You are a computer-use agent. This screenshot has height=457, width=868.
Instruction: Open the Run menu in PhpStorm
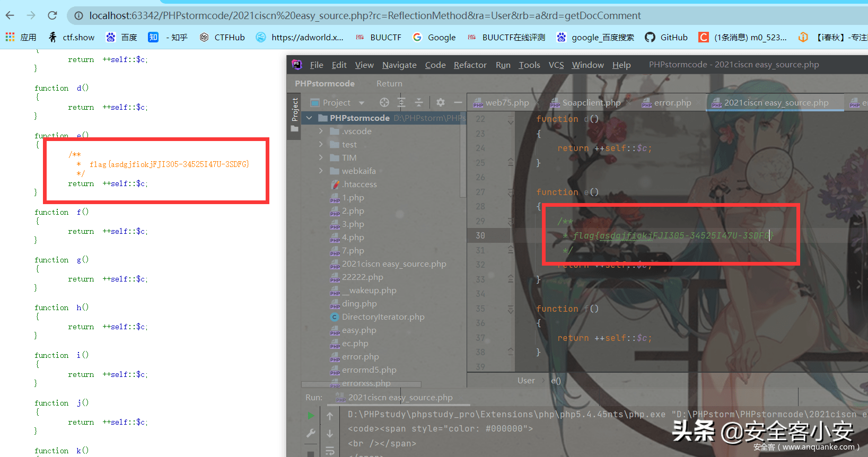[x=503, y=65]
